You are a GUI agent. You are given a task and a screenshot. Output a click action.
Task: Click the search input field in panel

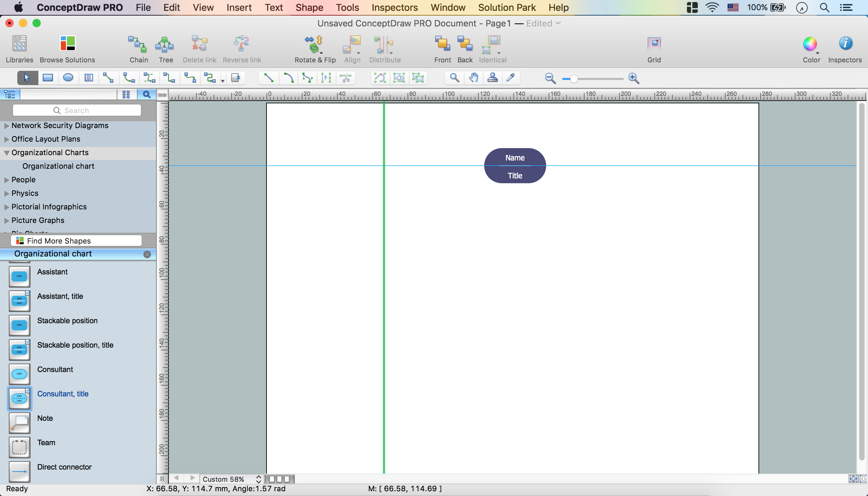tap(78, 110)
